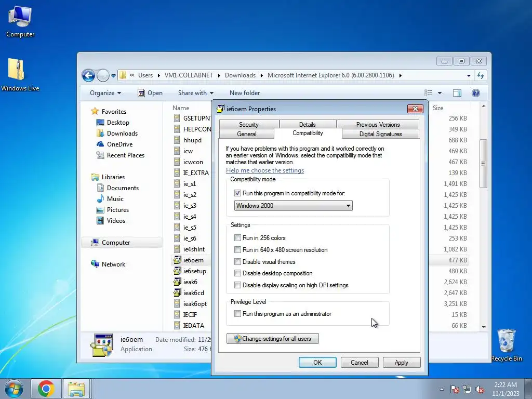Sort by the Size column header
This screenshot has height=399, width=532.
(x=438, y=108)
